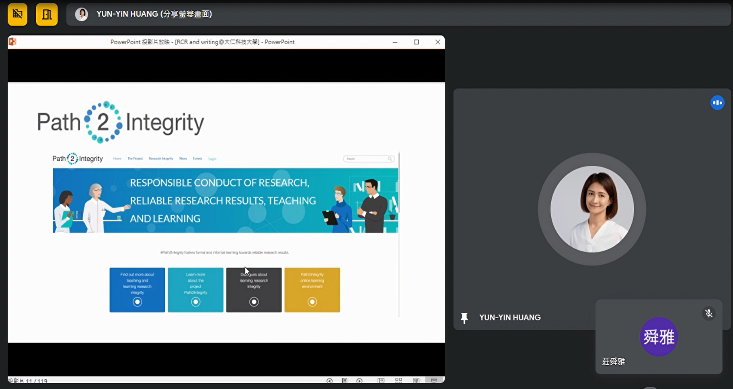Screen dimensions: 733x389
Task: Open Home in the website navigation
Action: coord(117,158)
